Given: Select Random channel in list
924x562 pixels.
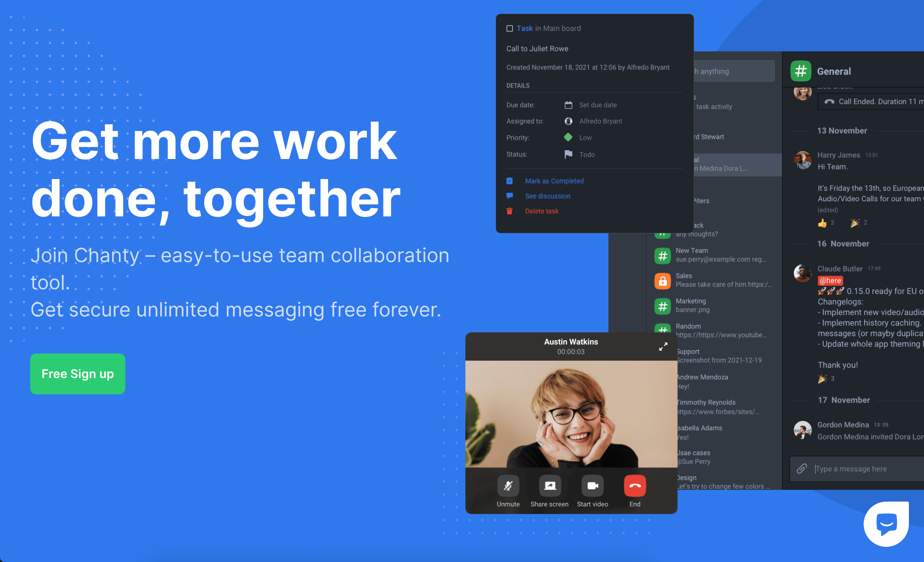Looking at the screenshot, I should [713, 330].
